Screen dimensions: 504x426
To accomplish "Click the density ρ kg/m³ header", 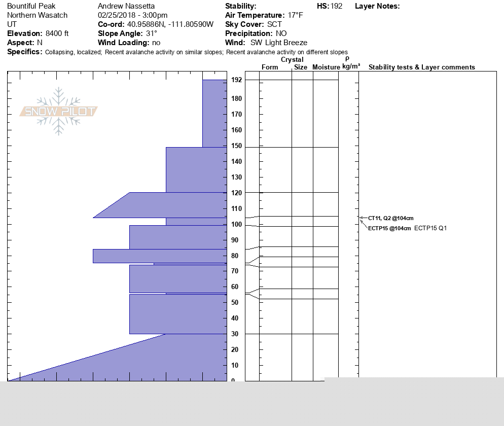I will (x=351, y=63).
